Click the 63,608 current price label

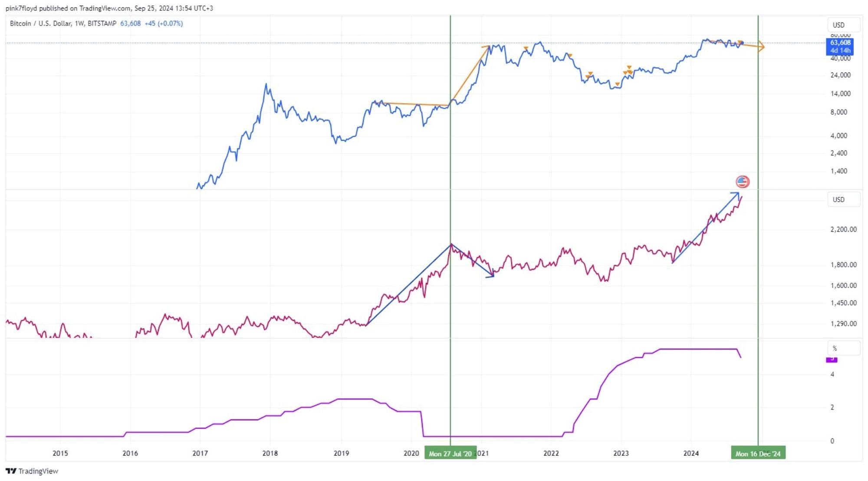click(x=840, y=43)
